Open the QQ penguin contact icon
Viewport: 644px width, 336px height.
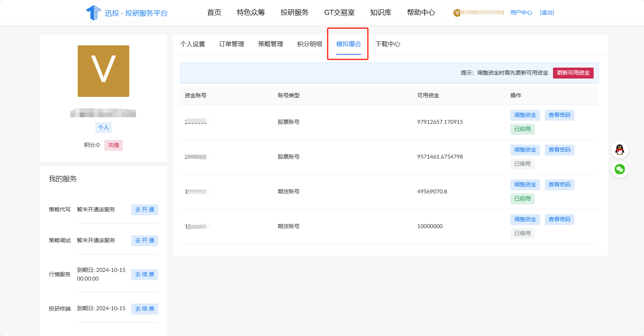coord(619,150)
